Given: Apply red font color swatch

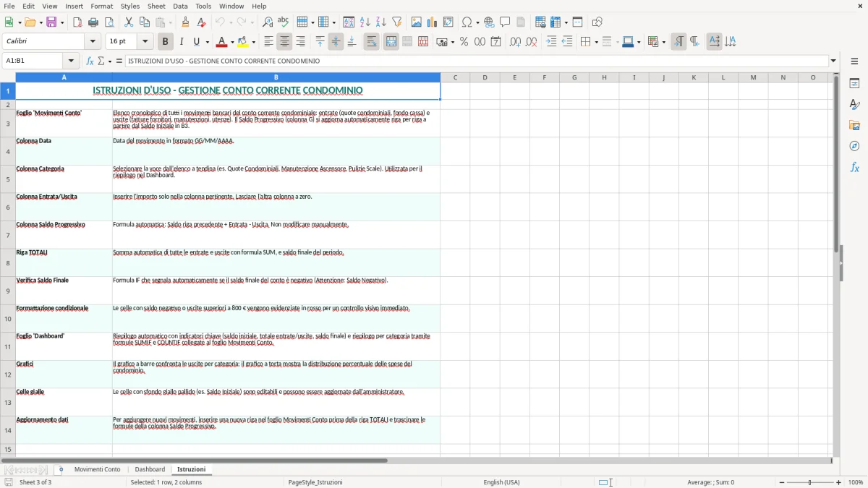Looking at the screenshot, I should [x=222, y=42].
